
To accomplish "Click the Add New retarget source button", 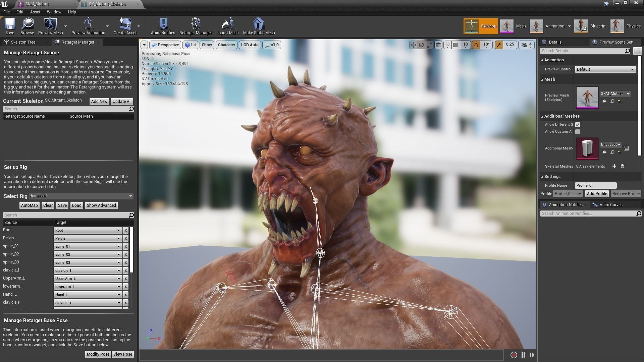I will [99, 102].
